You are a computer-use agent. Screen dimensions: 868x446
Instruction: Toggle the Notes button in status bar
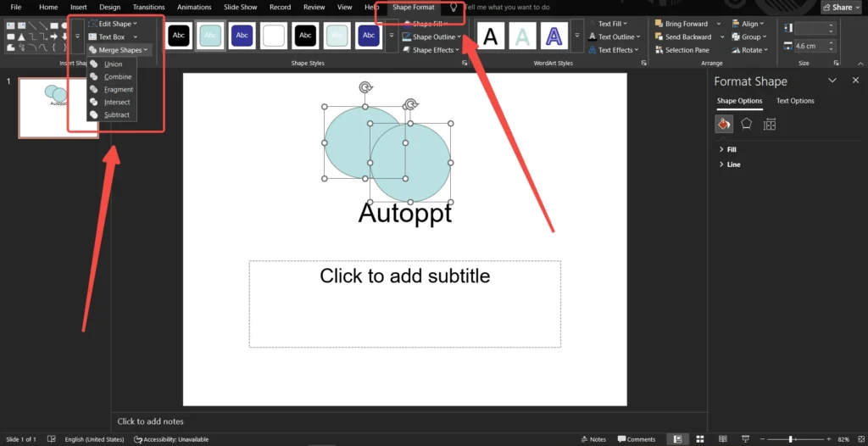tap(593, 439)
